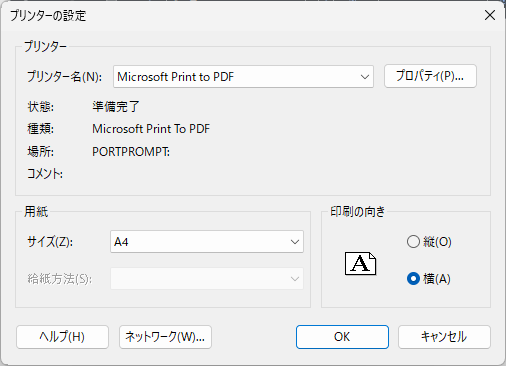Click the greyed-out 給紙方法(S): label
This screenshot has height=366, width=506.
tap(60, 279)
